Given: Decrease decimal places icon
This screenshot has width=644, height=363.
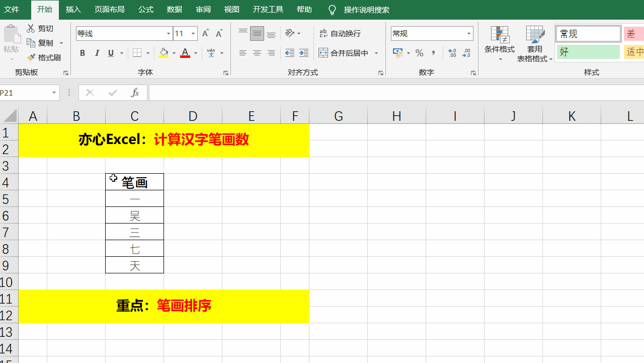Looking at the screenshot, I should coord(466,53).
